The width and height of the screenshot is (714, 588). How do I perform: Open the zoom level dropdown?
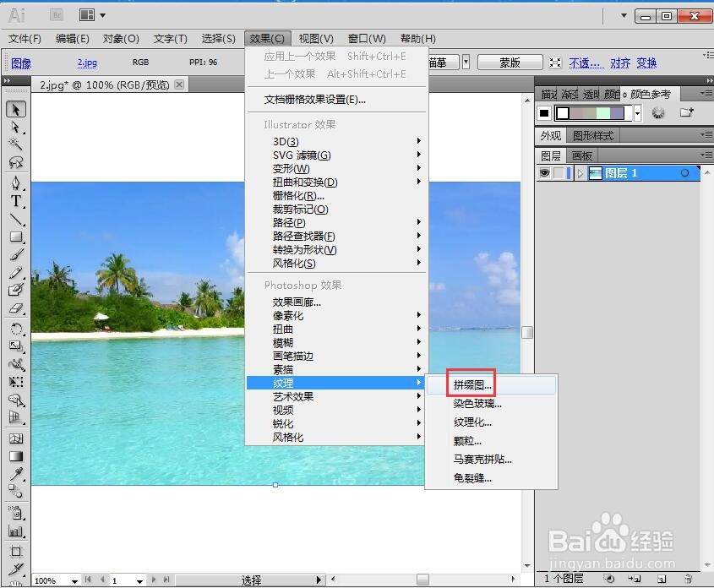(x=74, y=581)
